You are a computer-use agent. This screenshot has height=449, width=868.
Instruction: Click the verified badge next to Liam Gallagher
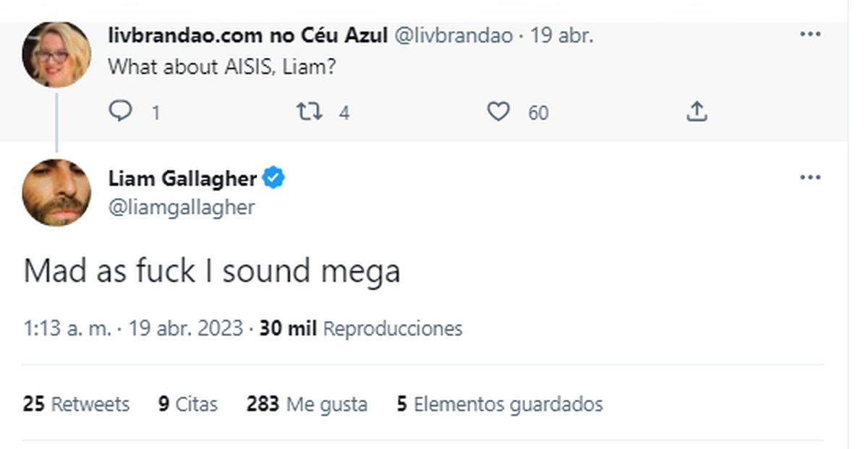[x=273, y=178]
